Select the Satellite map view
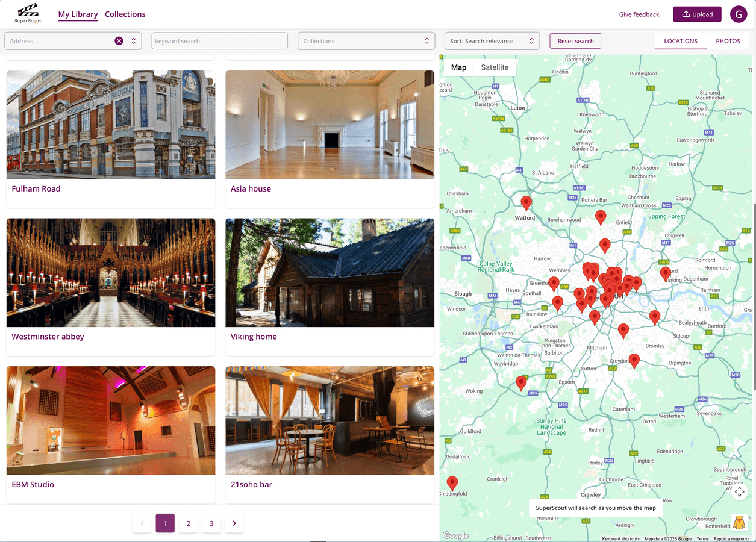This screenshot has width=756, height=542. tap(495, 67)
